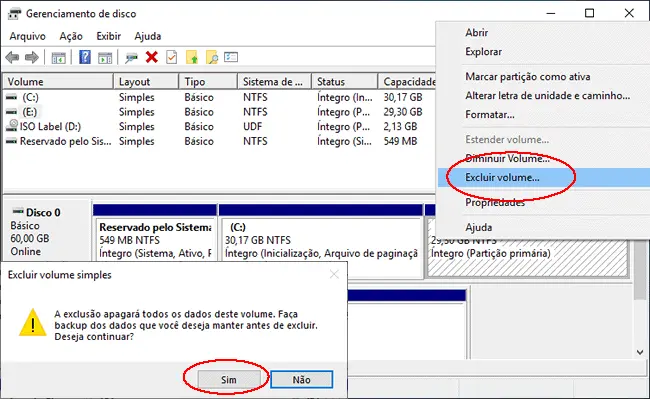
Task: Click the folder with green arrow icon
Action: (x=192, y=57)
